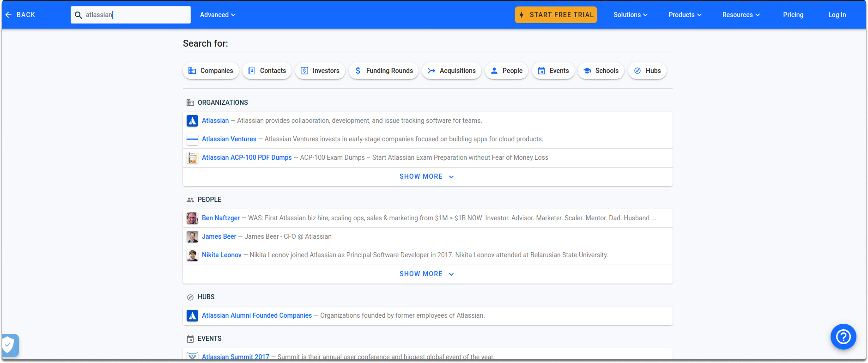Image resolution: width=868 pixels, height=363 pixels.
Task: Click Log In
Action: click(x=837, y=15)
